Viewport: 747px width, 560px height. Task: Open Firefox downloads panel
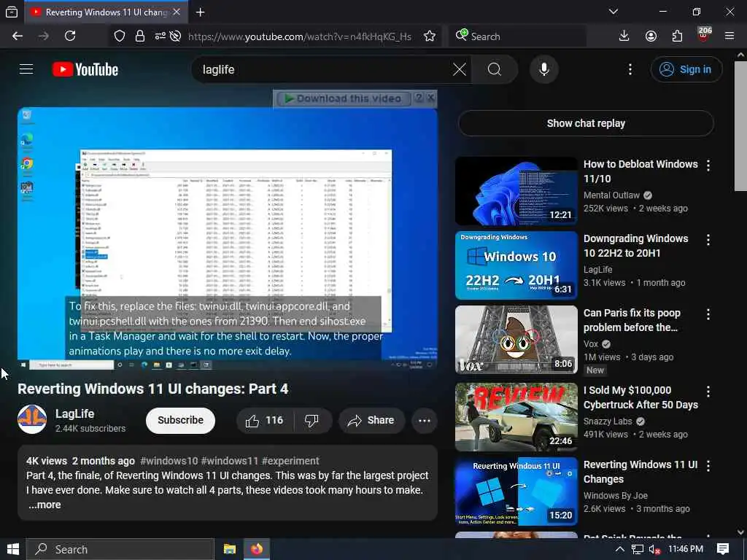[x=624, y=36]
